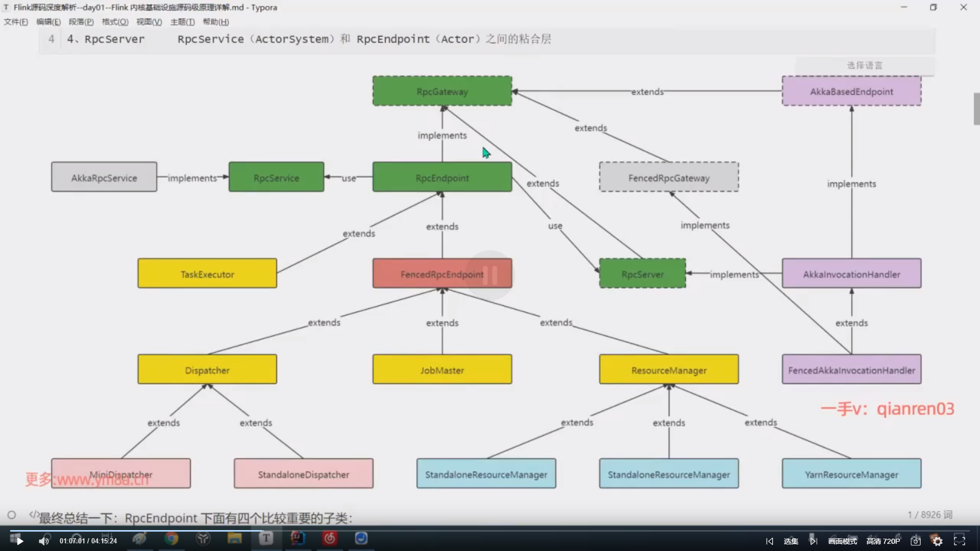Open Chrome from the taskbar
This screenshot has width=980, height=551.
[x=171, y=539]
